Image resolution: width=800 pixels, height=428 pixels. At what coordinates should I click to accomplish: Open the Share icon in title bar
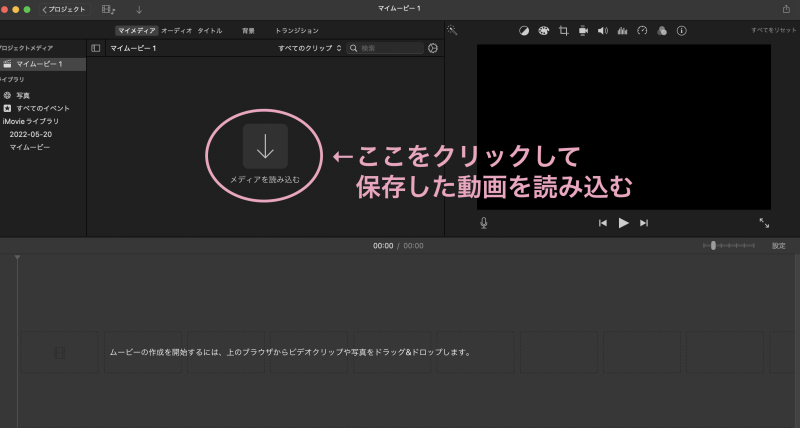(786, 9)
